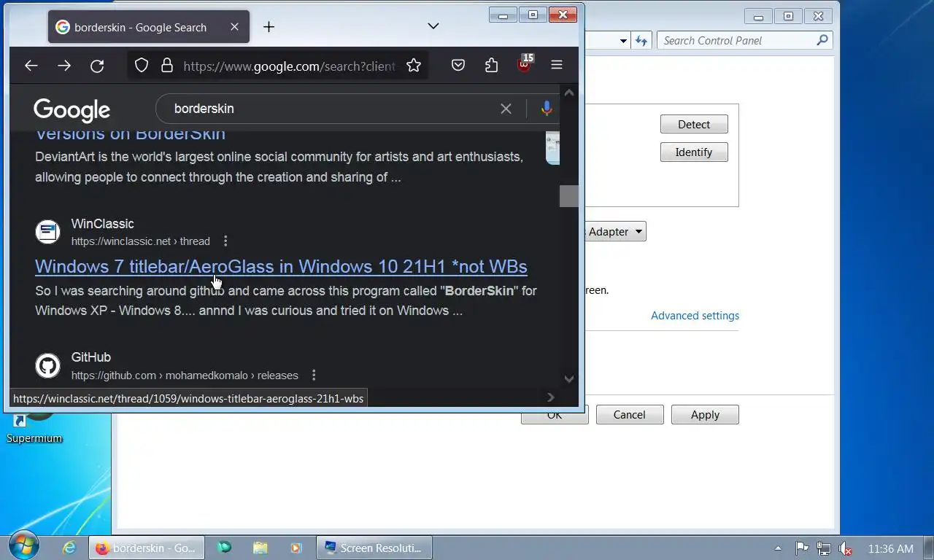Click the Google logo
Image resolution: width=934 pixels, height=560 pixels.
72,110
